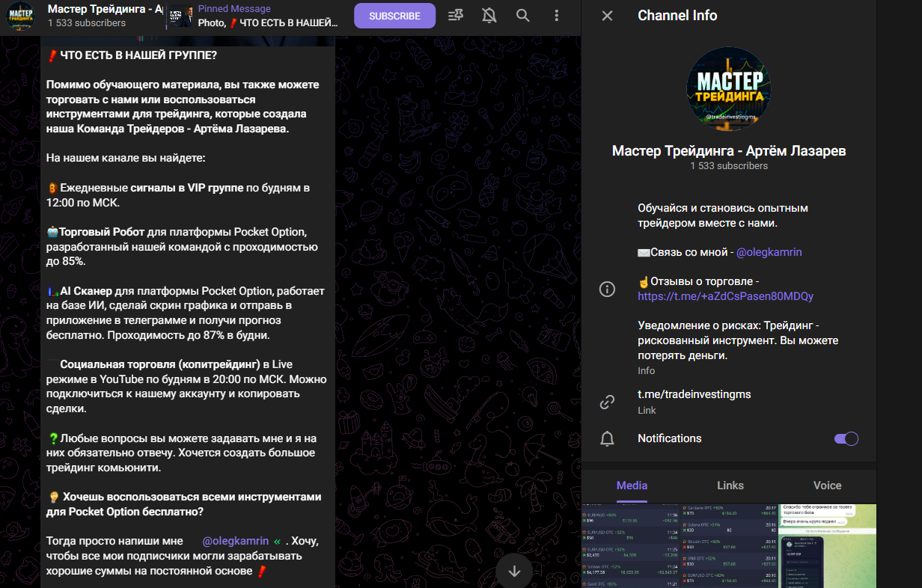This screenshot has height=588, width=922.
Task: Open the Pinned Message bar
Action: pyautogui.click(x=255, y=16)
